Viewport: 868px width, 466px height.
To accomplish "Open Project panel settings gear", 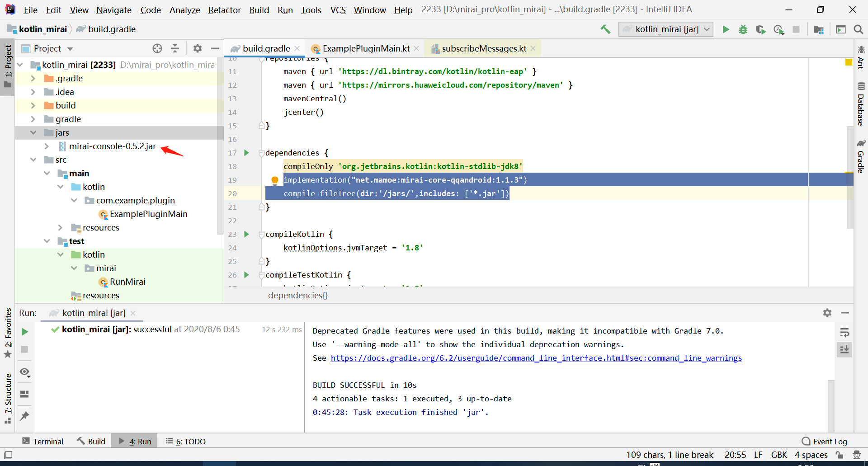I will coord(198,48).
